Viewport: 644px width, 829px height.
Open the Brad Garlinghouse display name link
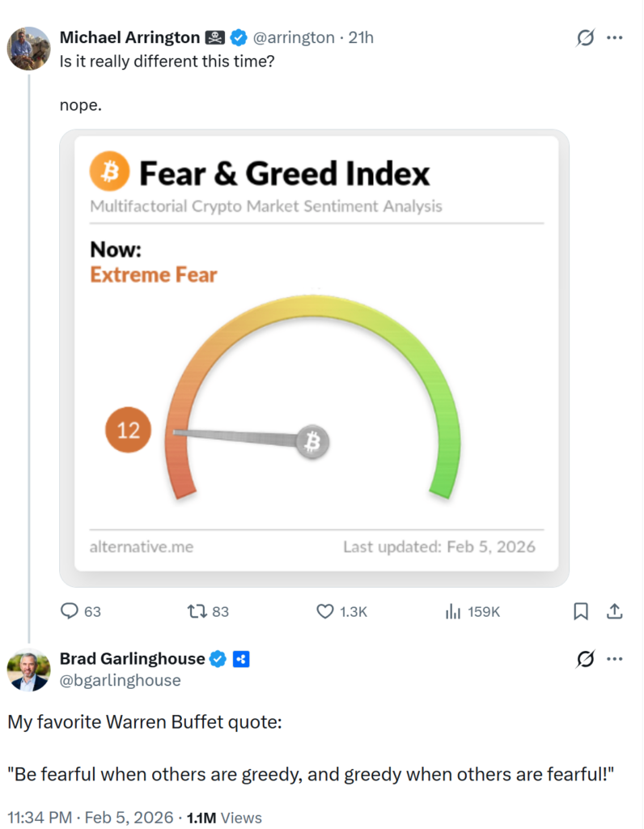(133, 659)
